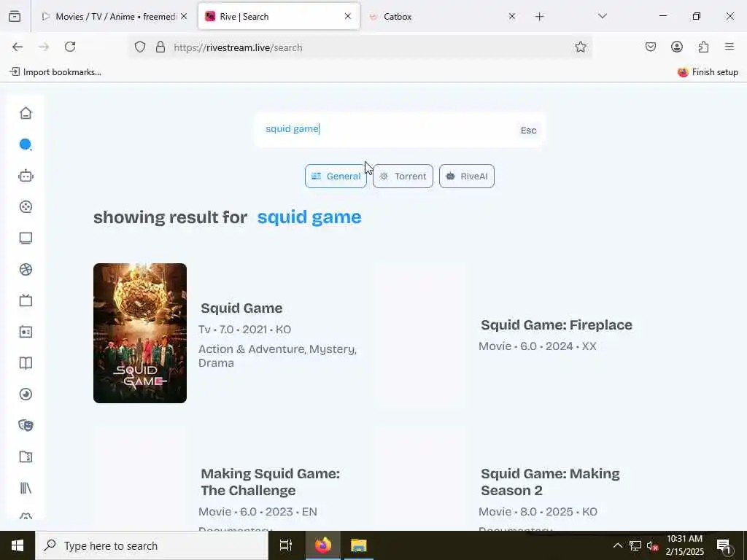Click the Firefox taskbar icon
This screenshot has height=560, width=747.
pyautogui.click(x=322, y=545)
